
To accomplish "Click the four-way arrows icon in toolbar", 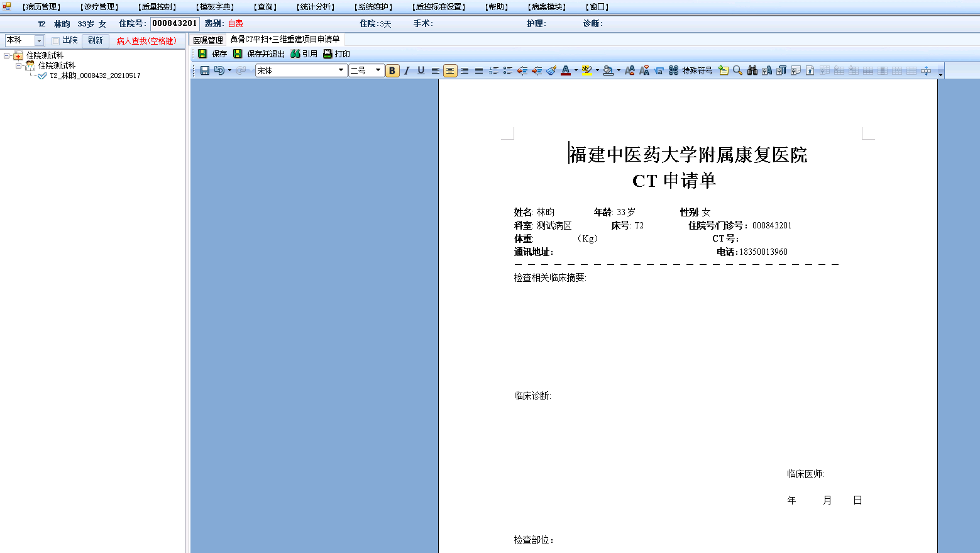I will point(926,70).
